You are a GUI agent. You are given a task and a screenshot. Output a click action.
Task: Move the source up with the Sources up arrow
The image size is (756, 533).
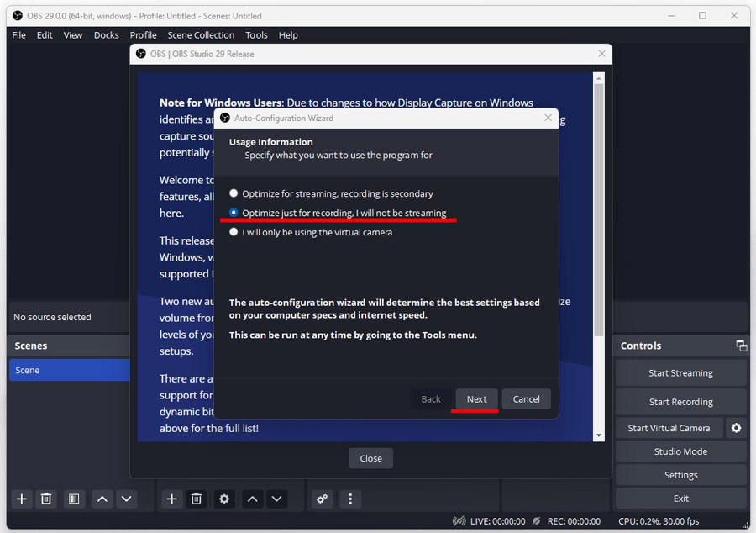[x=252, y=499]
